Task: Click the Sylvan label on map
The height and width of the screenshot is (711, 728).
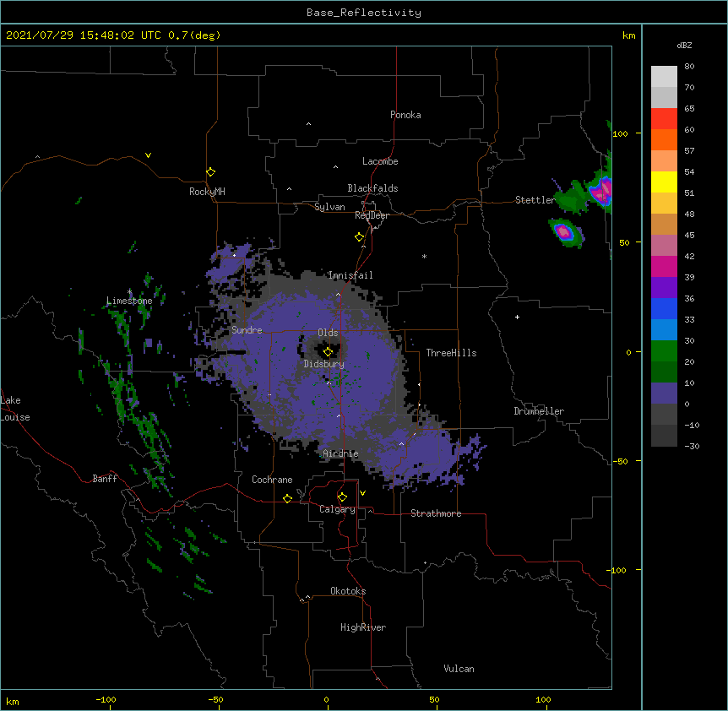Action: tap(329, 207)
